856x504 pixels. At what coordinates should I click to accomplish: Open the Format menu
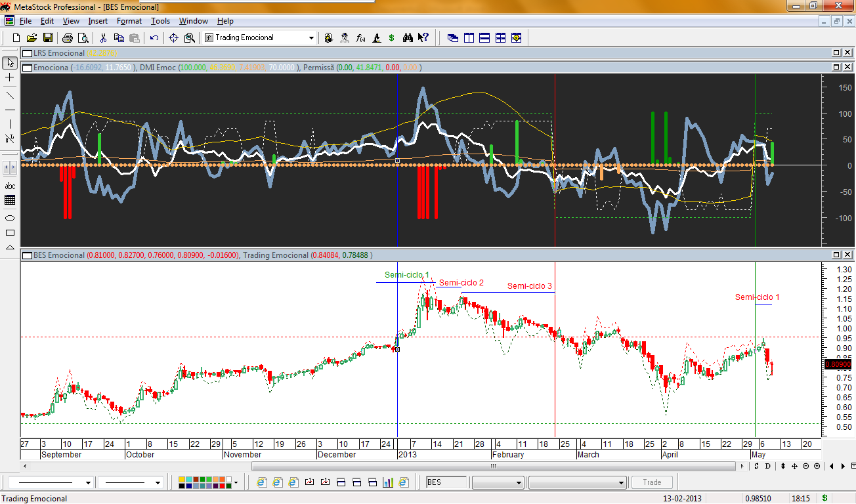[129, 21]
